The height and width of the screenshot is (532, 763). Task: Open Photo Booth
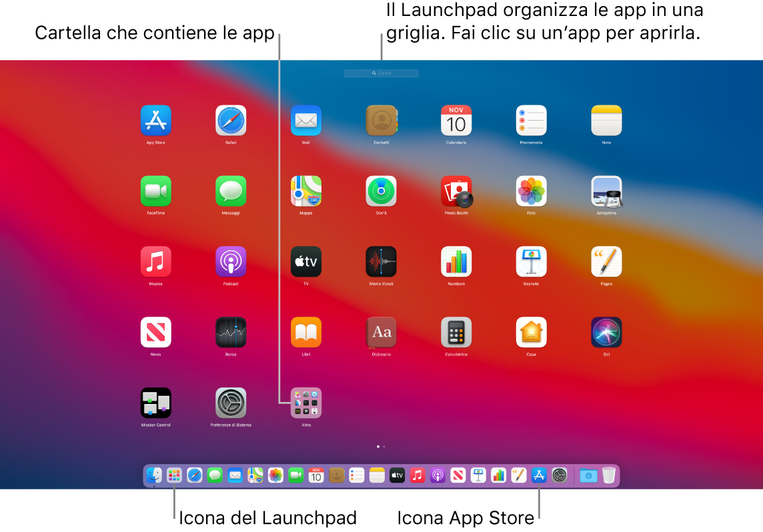[x=456, y=191]
